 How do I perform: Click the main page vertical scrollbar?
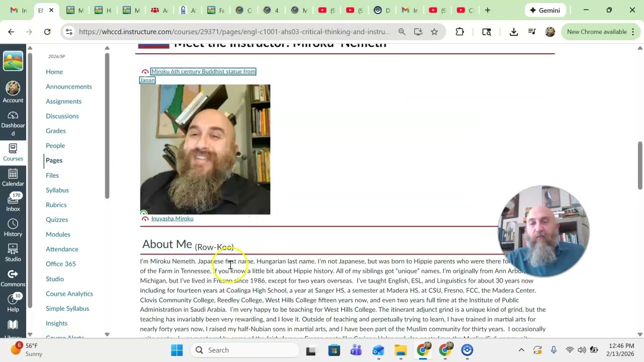pyautogui.click(x=640, y=166)
